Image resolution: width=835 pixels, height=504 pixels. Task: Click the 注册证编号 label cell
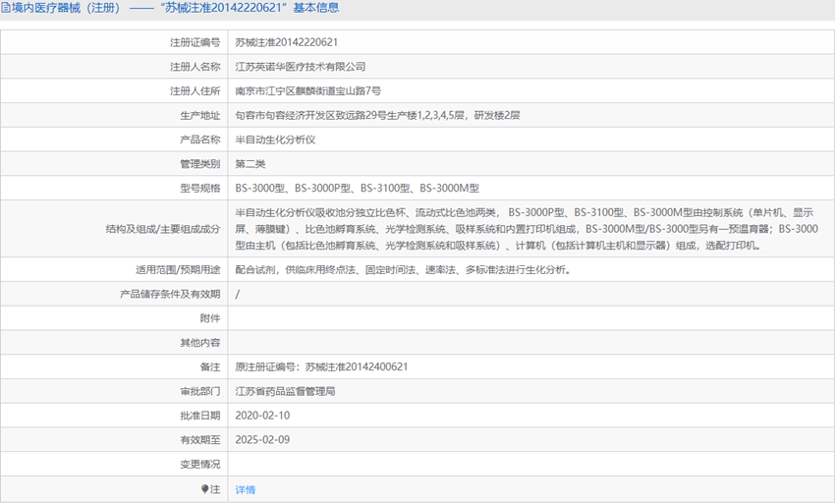coord(195,42)
